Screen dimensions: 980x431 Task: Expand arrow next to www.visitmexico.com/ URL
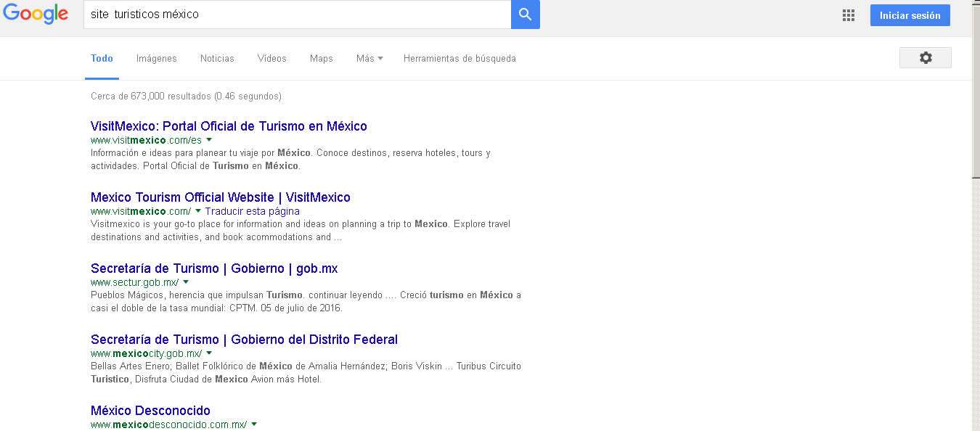(198, 211)
